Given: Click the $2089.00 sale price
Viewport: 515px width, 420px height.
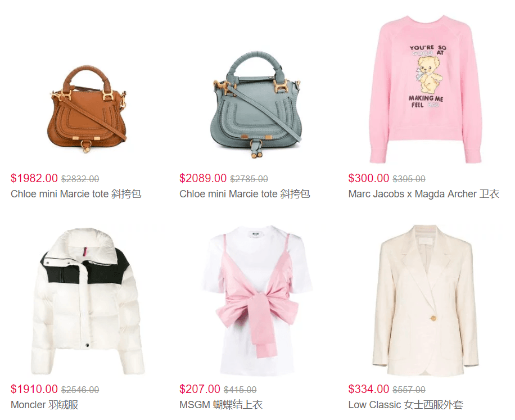Looking at the screenshot, I should 203,178.
